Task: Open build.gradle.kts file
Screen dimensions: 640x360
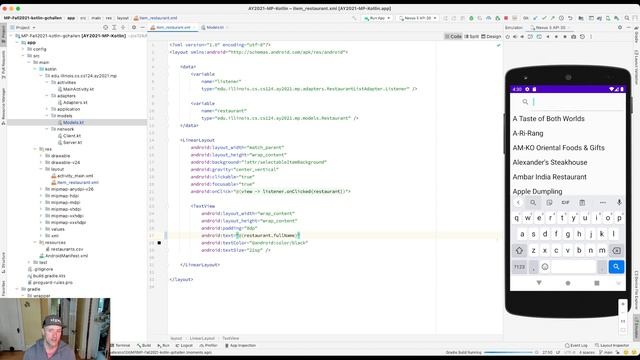Action: [x=47, y=276]
